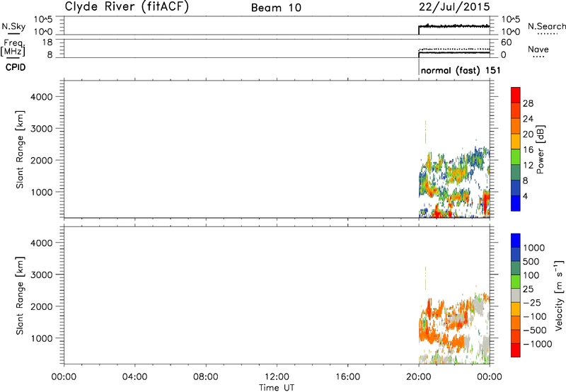The height and width of the screenshot is (392, 566).
Task: Click the '4000' tick on power panel
Action: point(42,97)
